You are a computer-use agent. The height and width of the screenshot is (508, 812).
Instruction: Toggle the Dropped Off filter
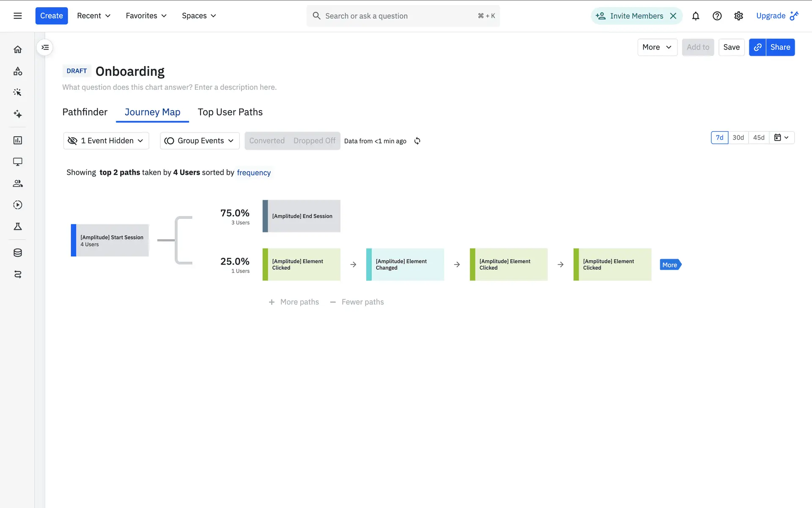point(314,141)
